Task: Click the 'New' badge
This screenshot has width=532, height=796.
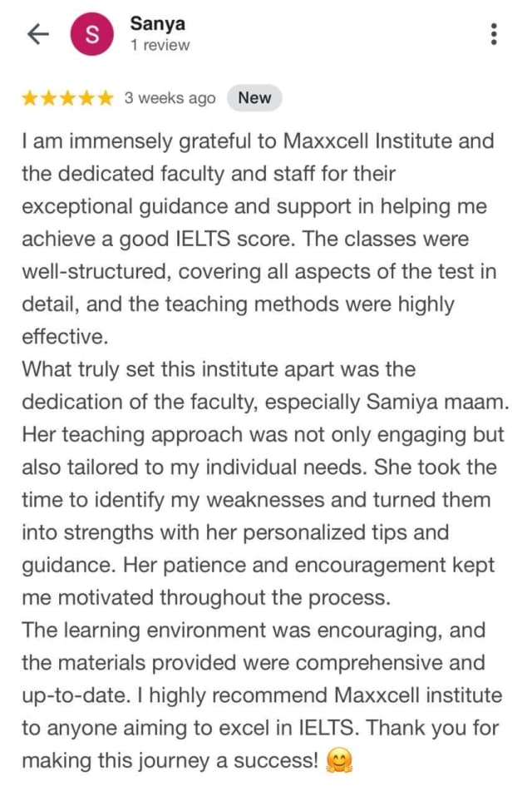Action: pyautogui.click(x=254, y=97)
